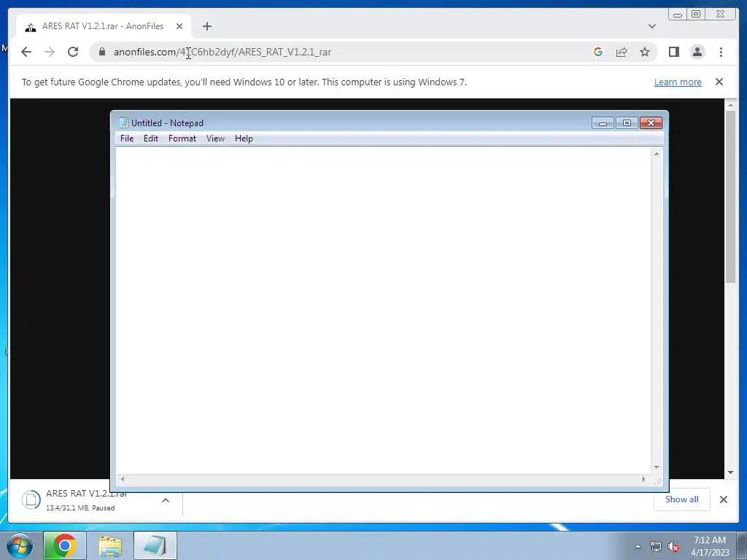747x560 pixels.
Task: Share this page using the share icon
Action: 622,52
